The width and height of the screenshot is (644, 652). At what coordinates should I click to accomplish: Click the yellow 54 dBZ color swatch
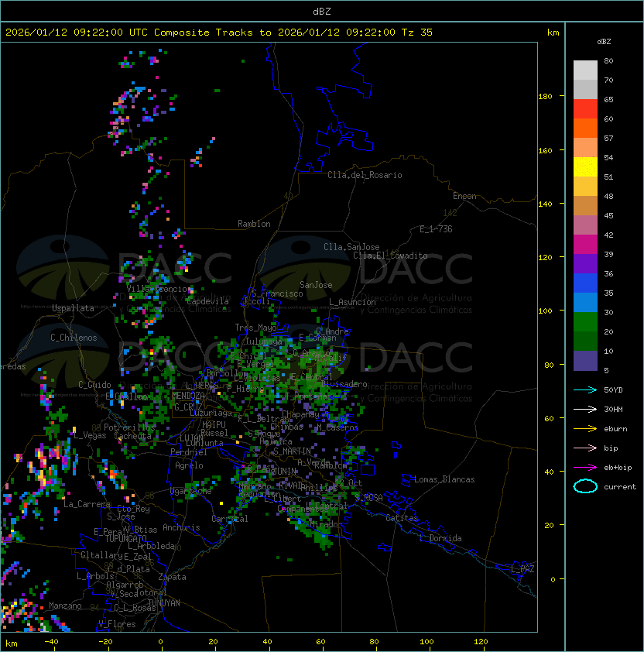[x=585, y=167]
